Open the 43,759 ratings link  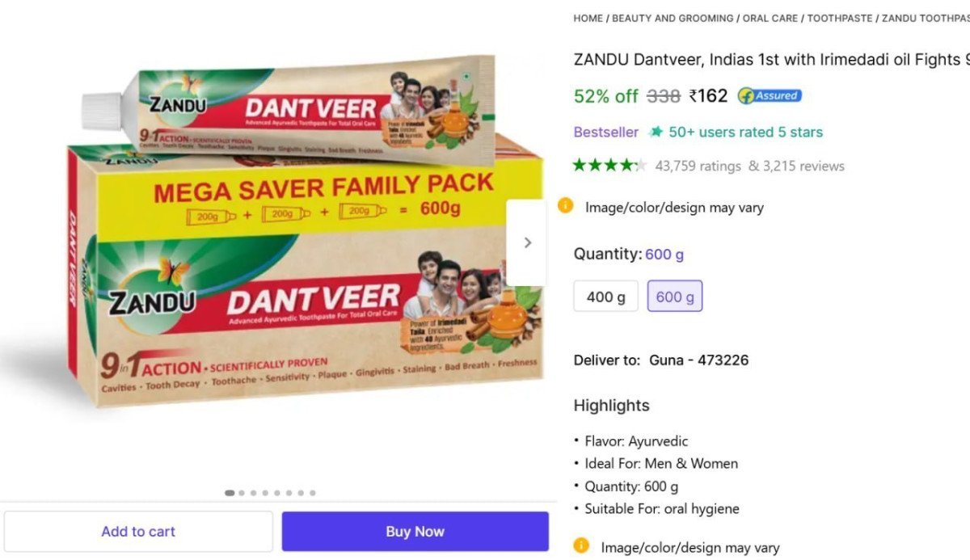click(698, 166)
